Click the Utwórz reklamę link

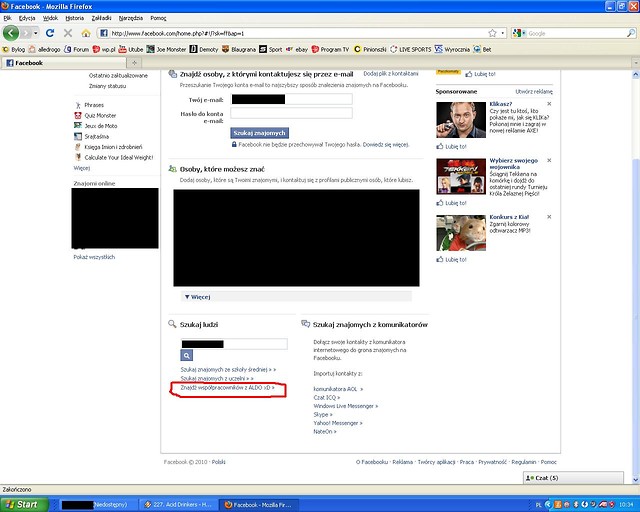tap(534, 91)
